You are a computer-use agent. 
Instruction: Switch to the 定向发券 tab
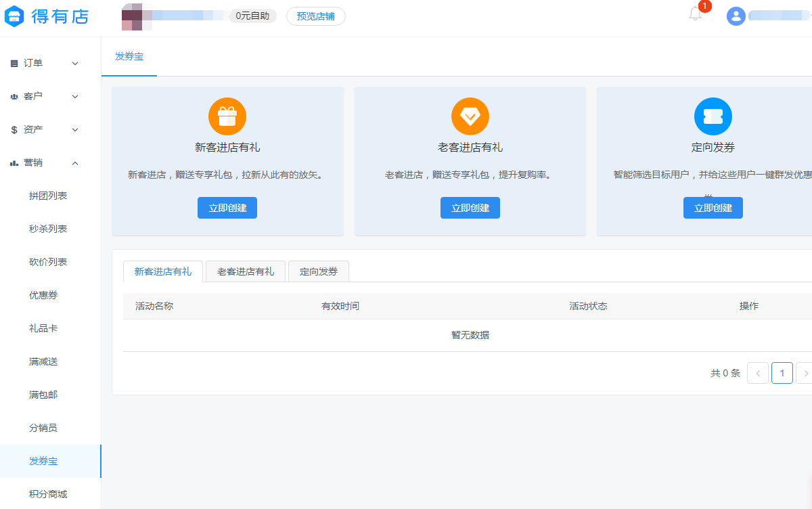(319, 271)
